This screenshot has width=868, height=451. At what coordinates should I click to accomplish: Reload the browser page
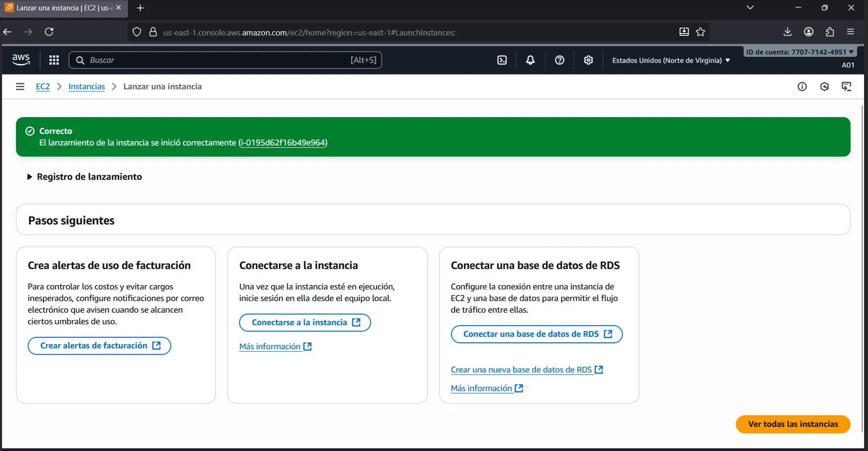tap(49, 32)
